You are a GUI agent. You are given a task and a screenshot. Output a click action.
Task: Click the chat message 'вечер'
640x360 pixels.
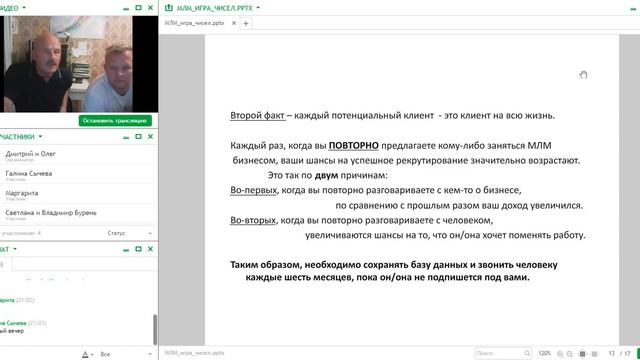(16, 331)
